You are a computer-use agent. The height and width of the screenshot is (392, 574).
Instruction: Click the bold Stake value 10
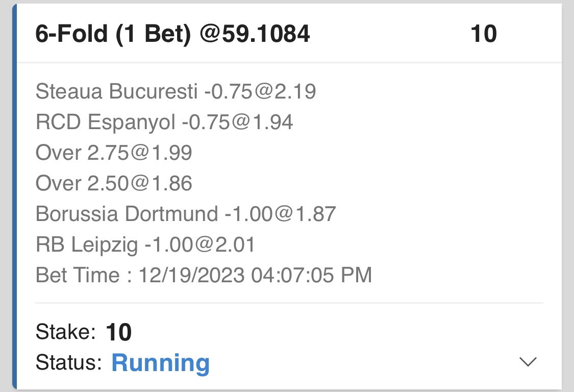click(x=119, y=333)
